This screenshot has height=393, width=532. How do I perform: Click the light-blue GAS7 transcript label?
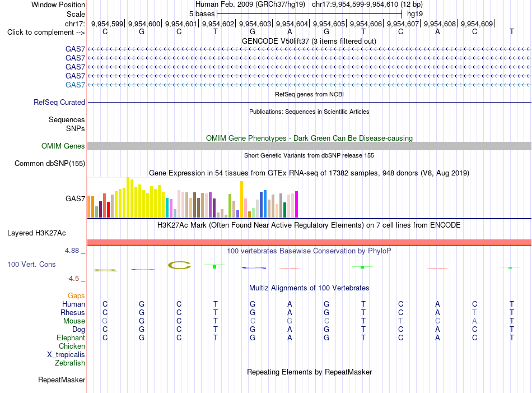75,85
